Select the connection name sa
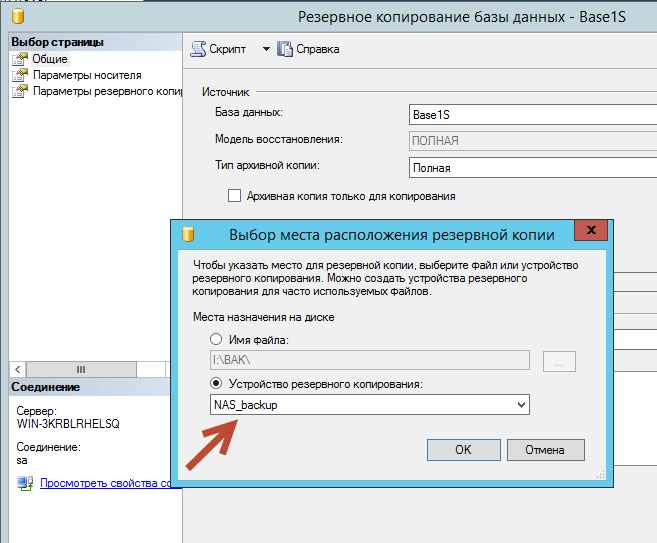 [x=22, y=460]
